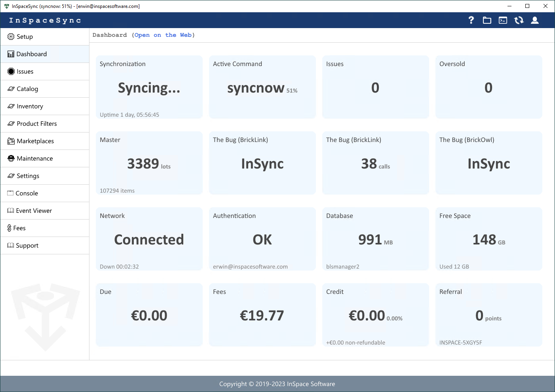Open Product Filters page
Viewport: 555px width, 392px height.
click(36, 124)
